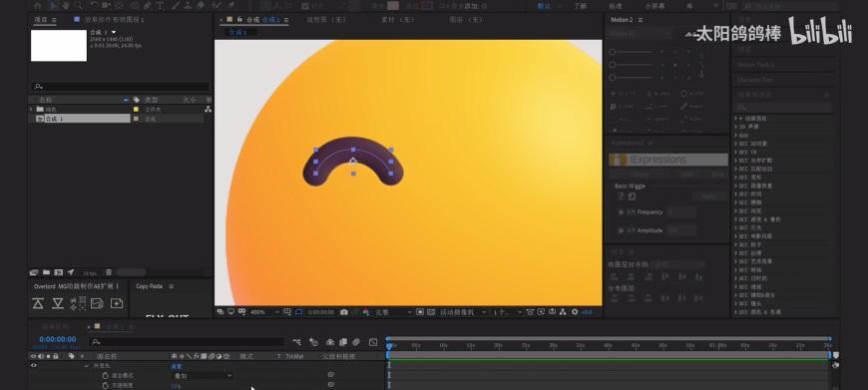Expand the 纯色 folder in Project panel
The image size is (868, 390).
tap(31, 110)
